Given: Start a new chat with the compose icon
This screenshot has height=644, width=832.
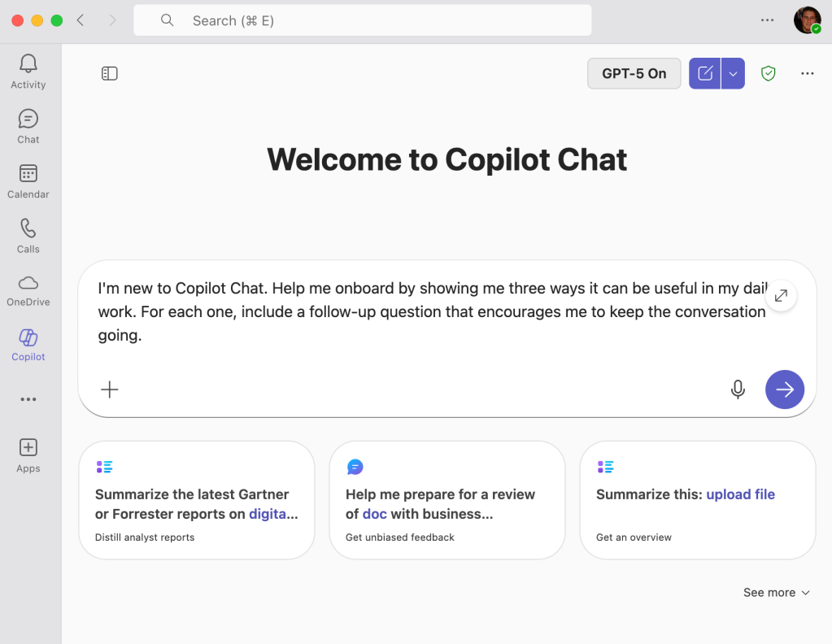Looking at the screenshot, I should point(704,73).
